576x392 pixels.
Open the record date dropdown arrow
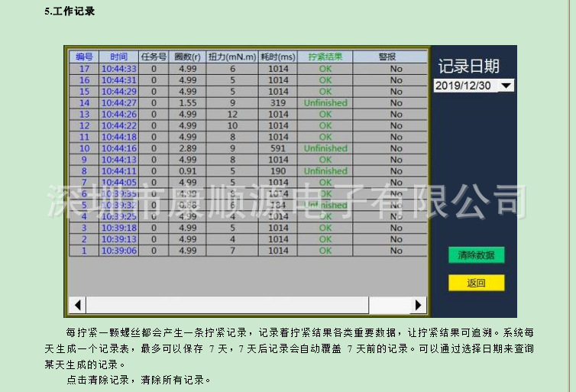coord(506,86)
